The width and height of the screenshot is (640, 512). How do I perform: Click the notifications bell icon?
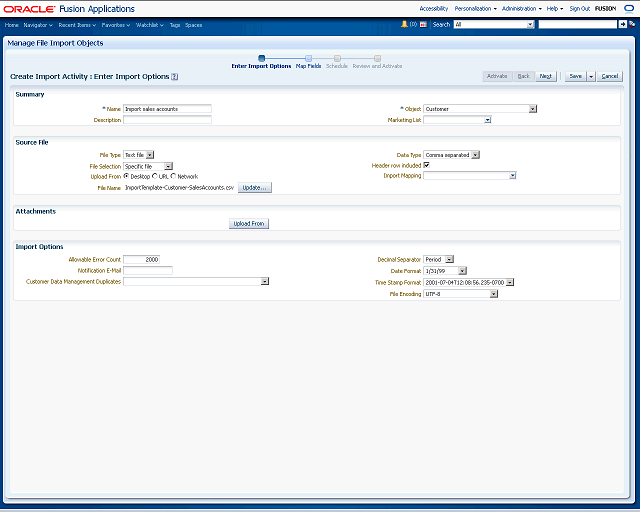pyautogui.click(x=404, y=24)
